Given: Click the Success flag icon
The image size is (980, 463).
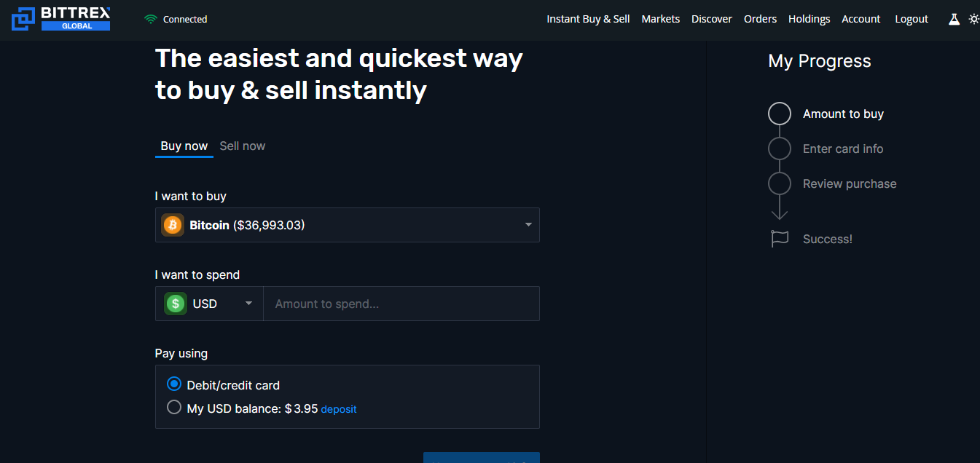Looking at the screenshot, I should pyautogui.click(x=780, y=239).
